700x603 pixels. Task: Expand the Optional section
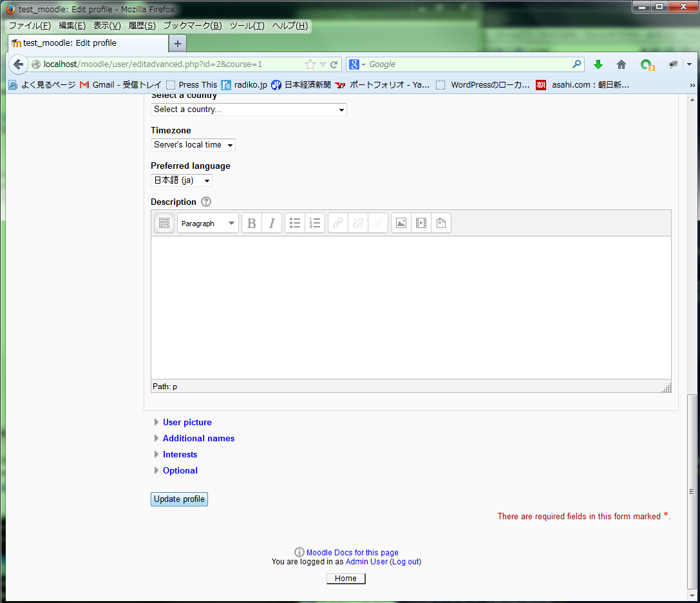180,470
